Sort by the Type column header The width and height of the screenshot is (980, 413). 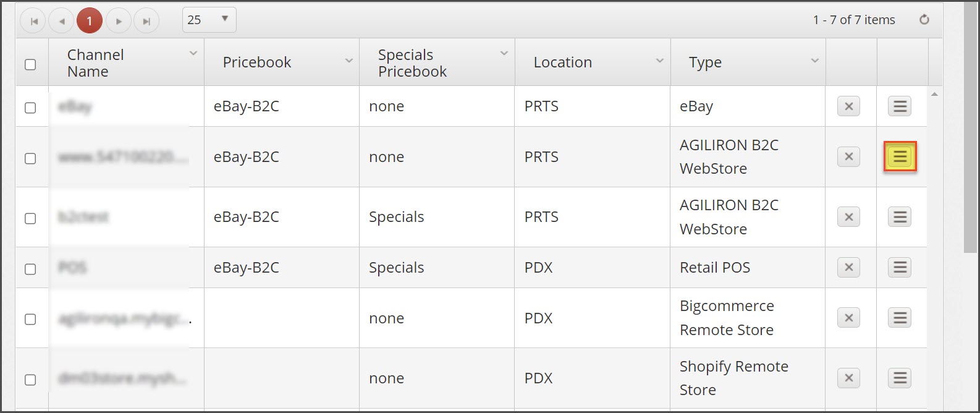[x=705, y=62]
